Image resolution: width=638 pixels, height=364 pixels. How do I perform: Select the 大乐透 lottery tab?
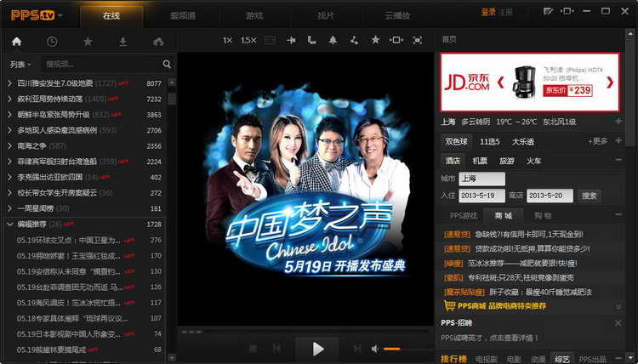point(523,141)
